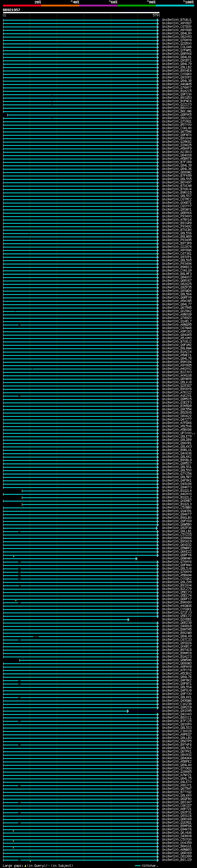Open hit UniRef100_Q9FNT0
This screenshot has height=868, width=197.
click(x=176, y=135)
